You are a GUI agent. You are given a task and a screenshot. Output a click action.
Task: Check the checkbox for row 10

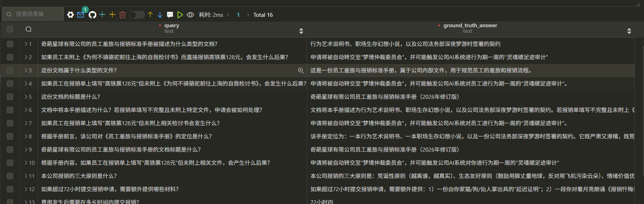tap(10, 163)
